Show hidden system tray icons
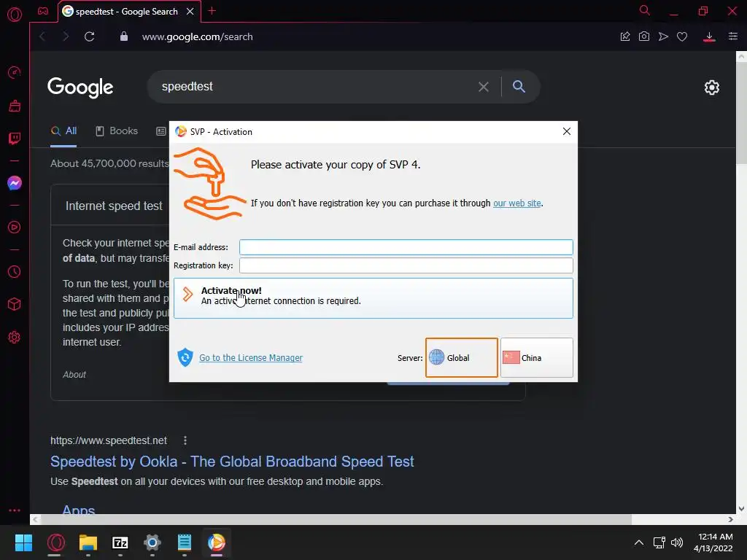 coord(639,542)
